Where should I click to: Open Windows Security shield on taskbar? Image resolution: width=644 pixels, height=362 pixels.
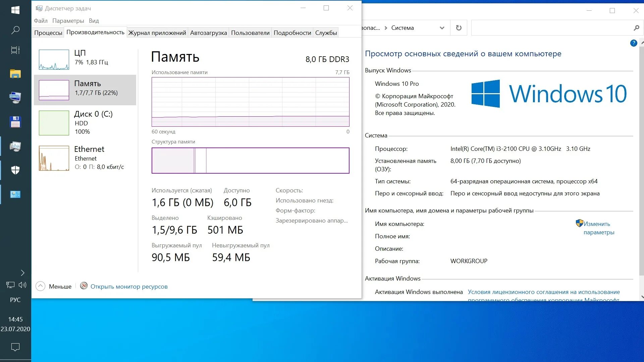15,170
